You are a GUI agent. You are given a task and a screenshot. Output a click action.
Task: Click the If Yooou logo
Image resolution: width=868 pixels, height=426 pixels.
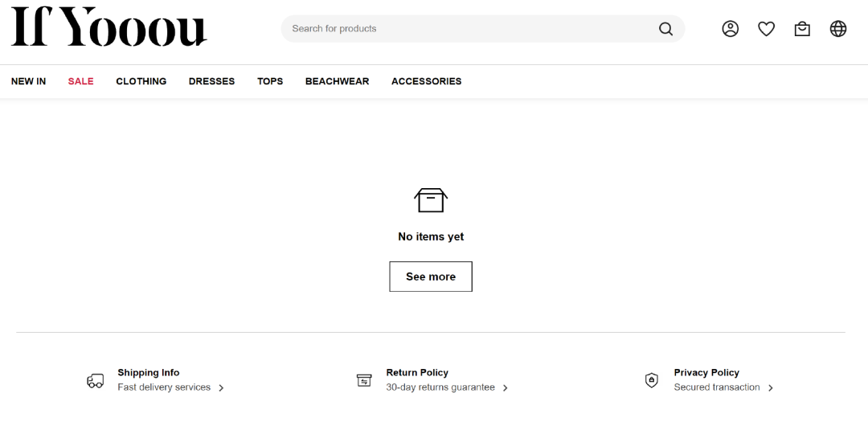(x=109, y=27)
